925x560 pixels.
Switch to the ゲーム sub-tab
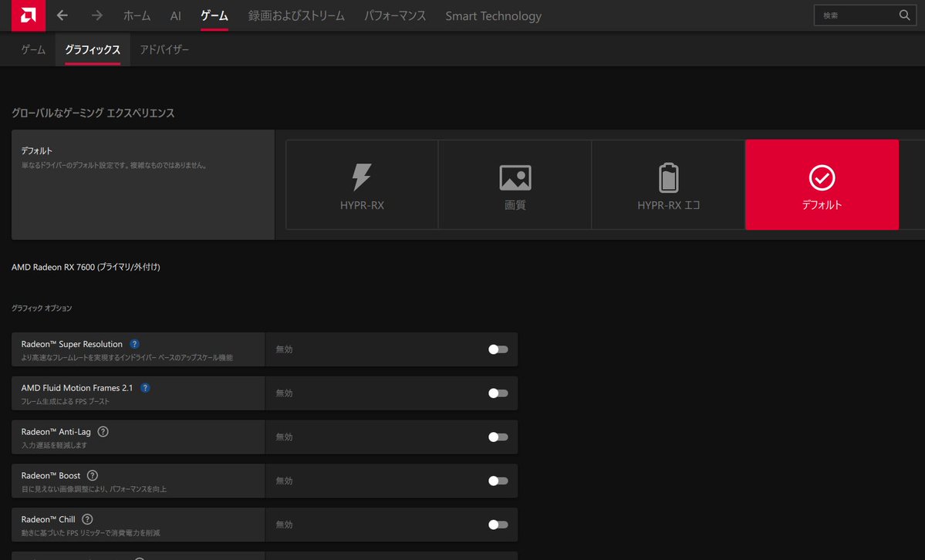(x=33, y=49)
